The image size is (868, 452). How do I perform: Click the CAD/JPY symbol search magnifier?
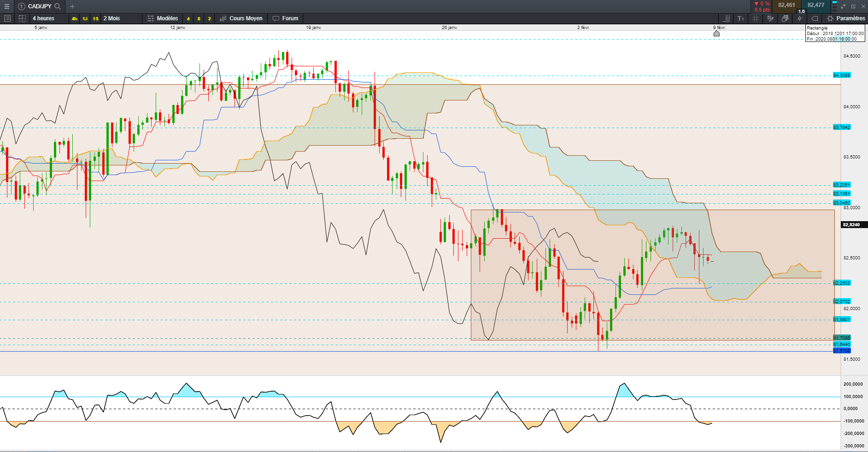[x=58, y=6]
